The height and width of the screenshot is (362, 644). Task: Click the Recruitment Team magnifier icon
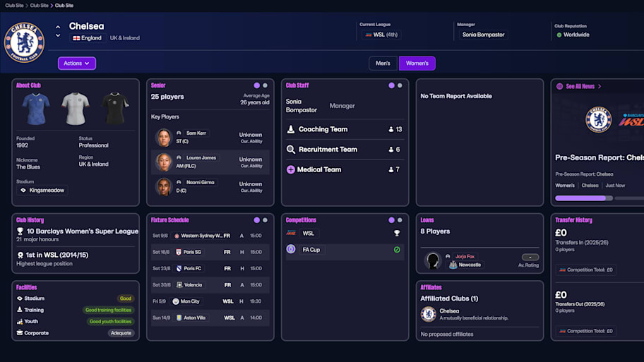tap(290, 150)
